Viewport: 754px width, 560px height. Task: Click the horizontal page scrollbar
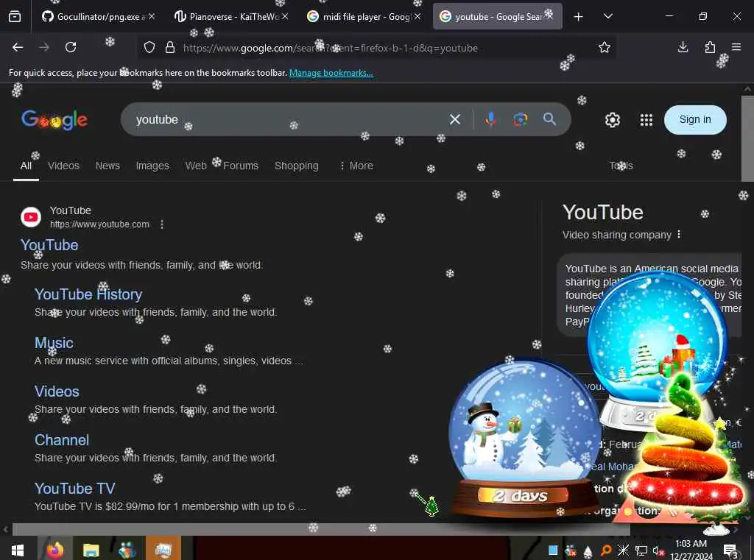tap(321, 529)
